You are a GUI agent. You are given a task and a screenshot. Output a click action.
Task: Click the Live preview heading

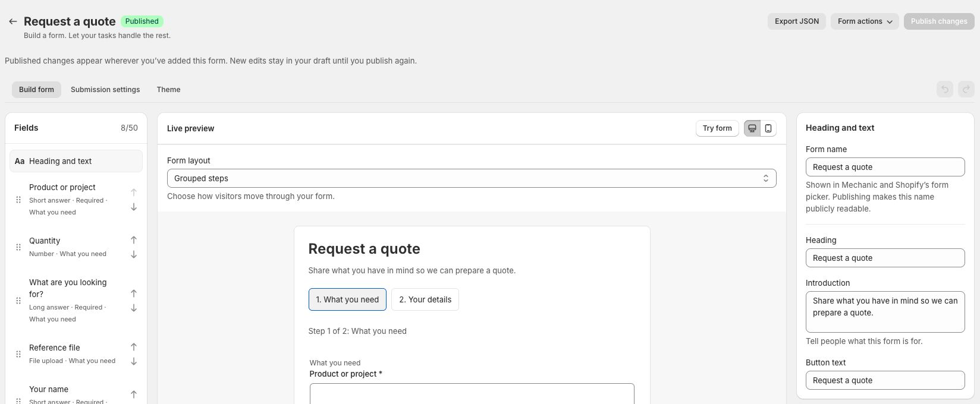pos(190,128)
